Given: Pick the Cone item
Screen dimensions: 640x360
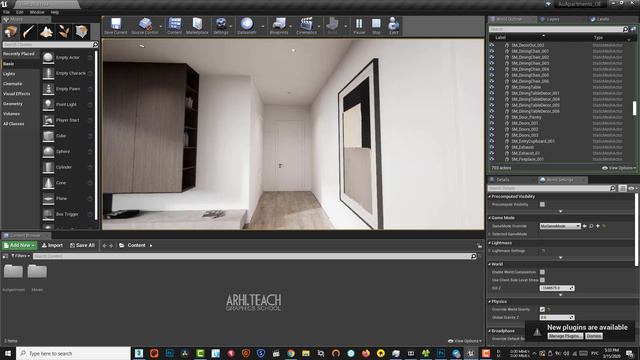Looking at the screenshot, I should pyautogui.click(x=68, y=183).
